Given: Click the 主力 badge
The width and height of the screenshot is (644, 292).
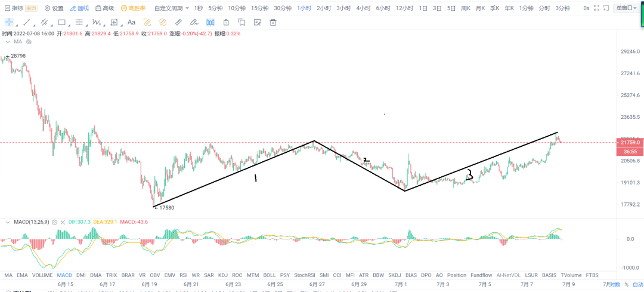Looking at the screenshot, I should coord(31,8).
